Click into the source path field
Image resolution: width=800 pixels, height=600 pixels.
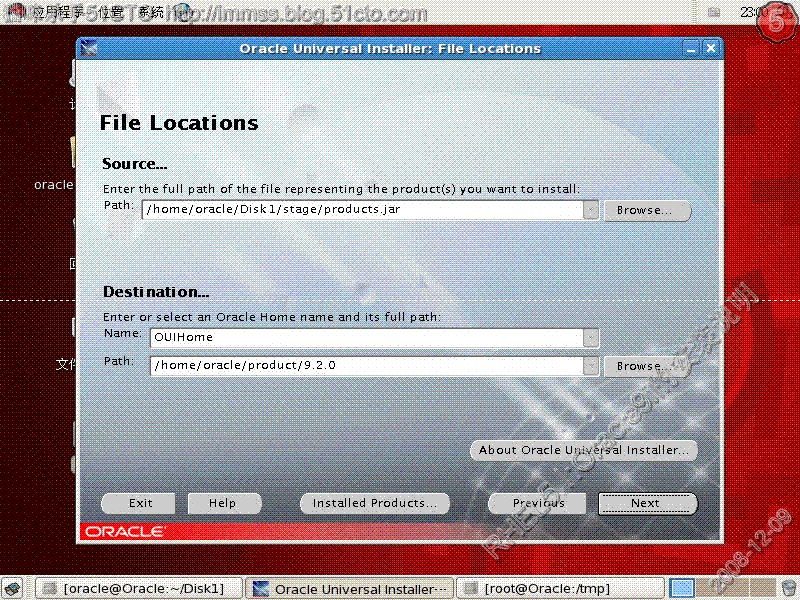point(363,210)
